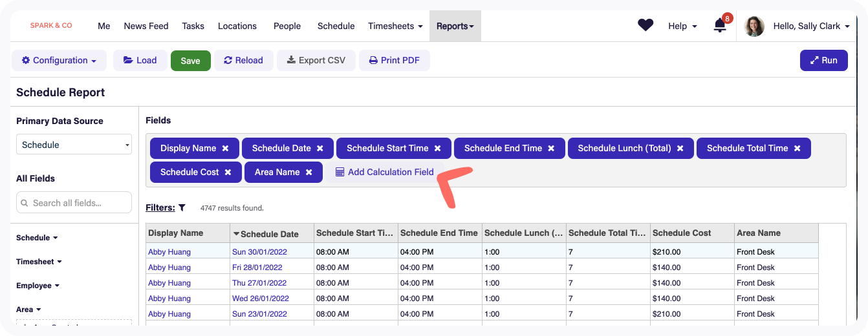
Task: Open the Sun 23/01/2022 date link
Action: 259,314
